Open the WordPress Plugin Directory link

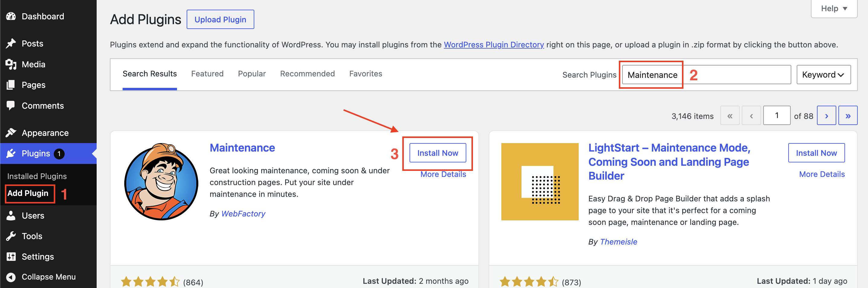(x=493, y=44)
